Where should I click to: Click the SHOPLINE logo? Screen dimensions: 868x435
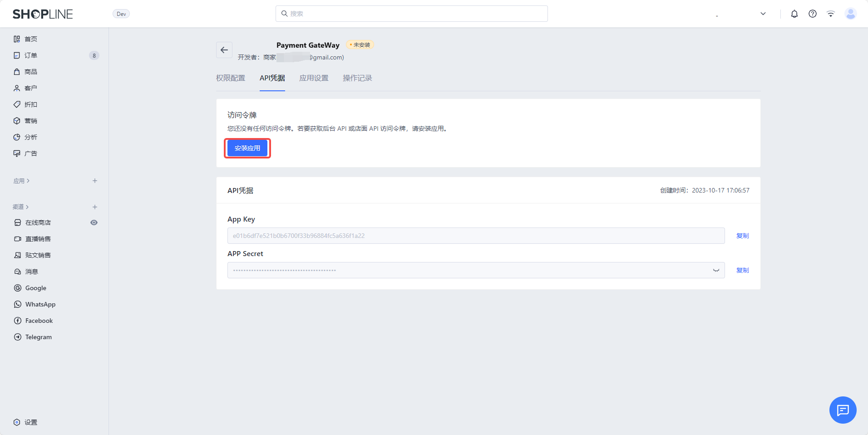click(x=43, y=14)
